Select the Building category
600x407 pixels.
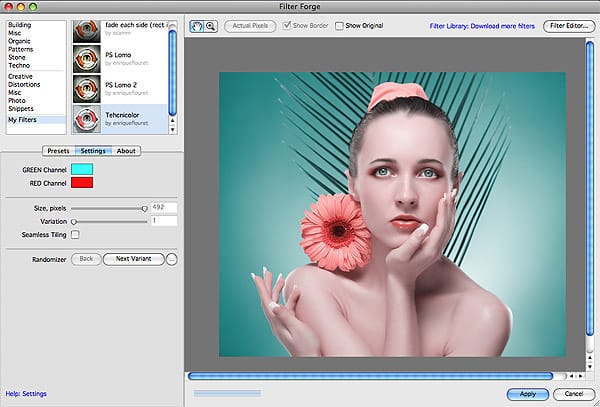[20, 25]
